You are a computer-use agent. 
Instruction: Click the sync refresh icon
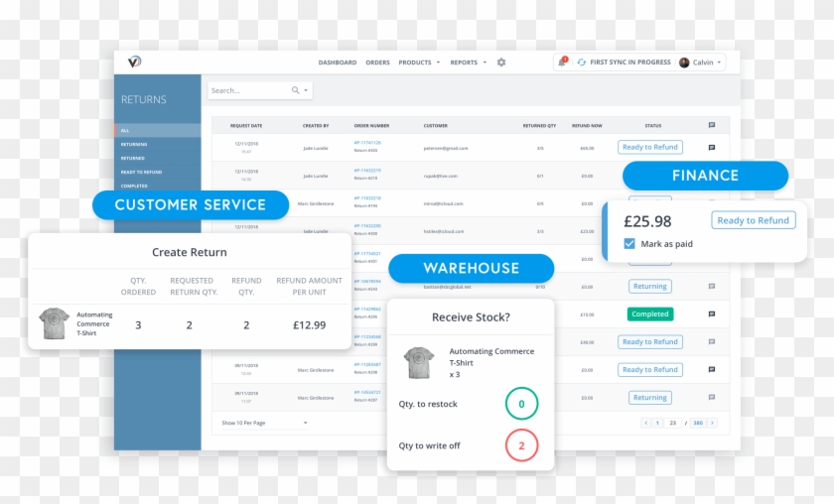(581, 63)
